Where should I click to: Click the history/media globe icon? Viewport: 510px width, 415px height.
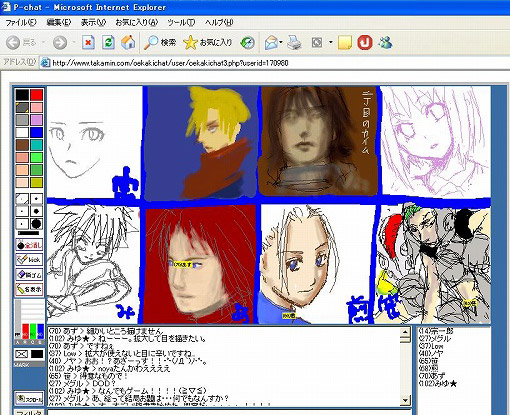[x=248, y=43]
